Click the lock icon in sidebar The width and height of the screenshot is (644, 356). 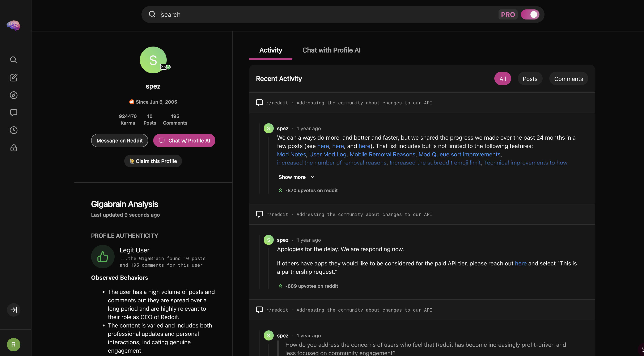[13, 148]
